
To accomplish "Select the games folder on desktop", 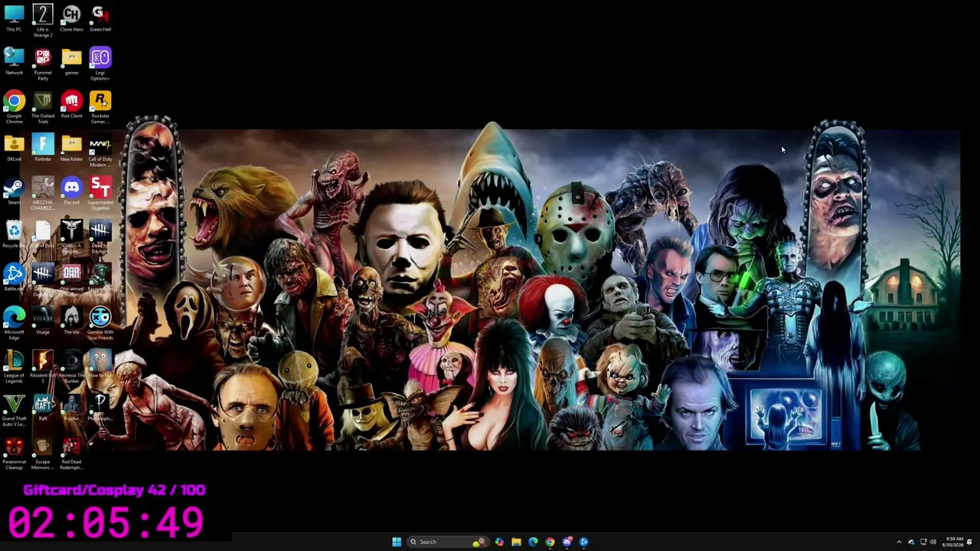I will (x=71, y=62).
